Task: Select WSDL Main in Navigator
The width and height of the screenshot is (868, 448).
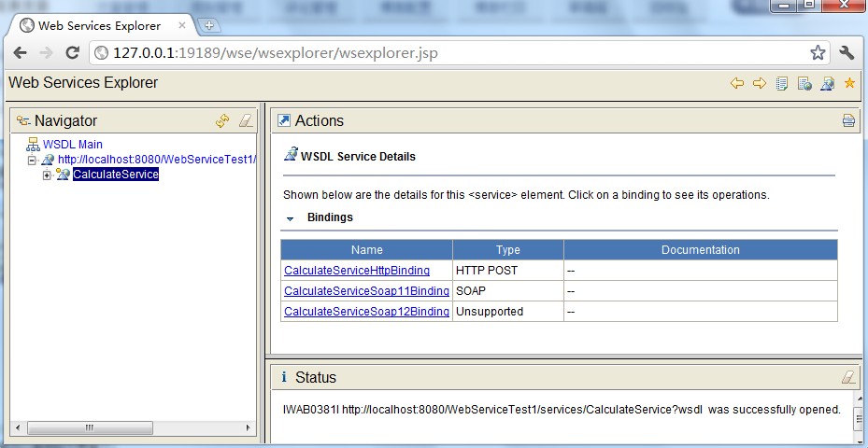Action: [x=73, y=145]
